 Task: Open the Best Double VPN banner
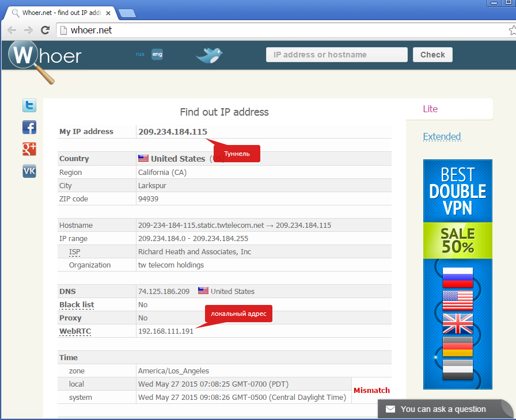pyautogui.click(x=458, y=274)
